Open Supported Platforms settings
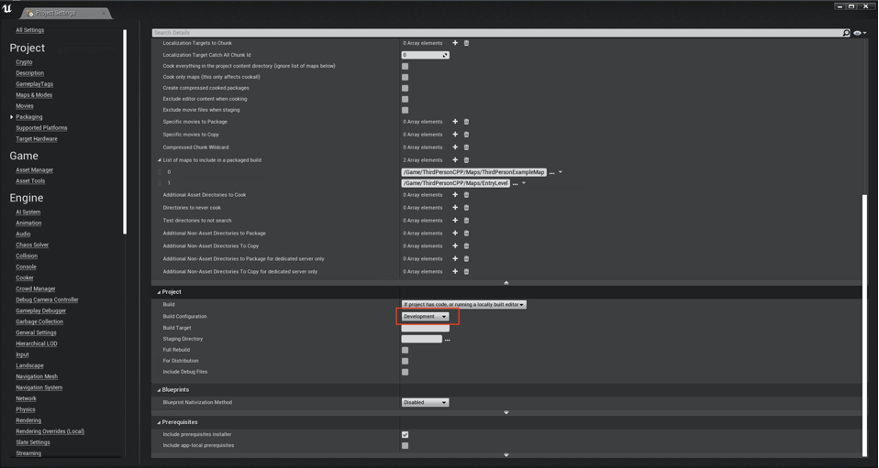The width and height of the screenshot is (879, 468). click(41, 128)
